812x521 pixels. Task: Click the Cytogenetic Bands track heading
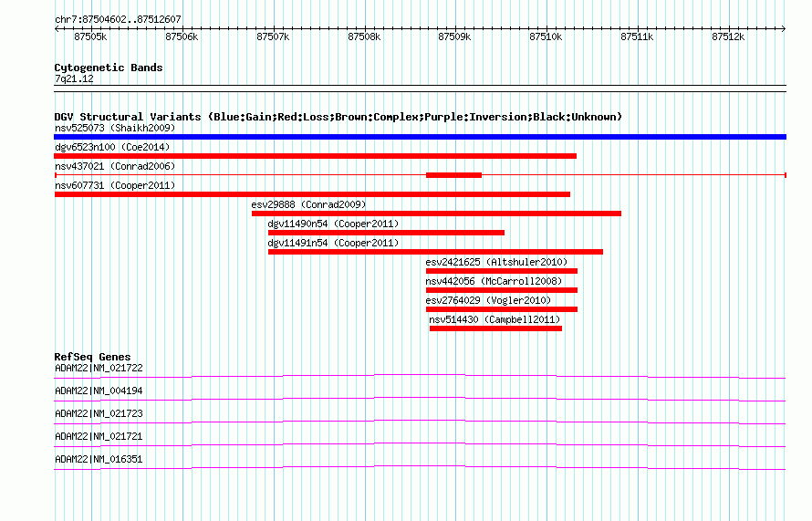point(109,68)
